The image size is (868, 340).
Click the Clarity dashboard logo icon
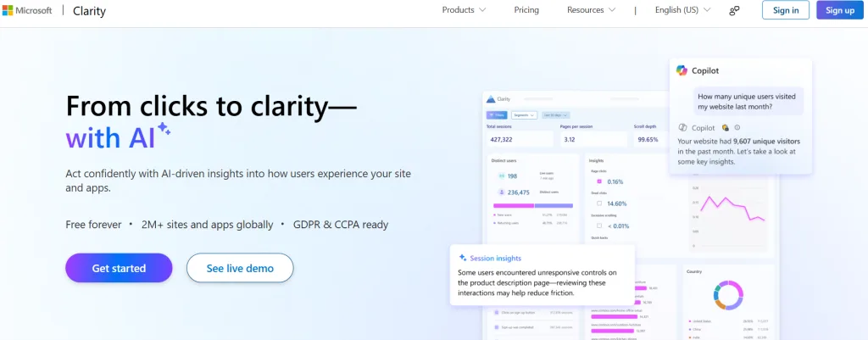[491, 98]
